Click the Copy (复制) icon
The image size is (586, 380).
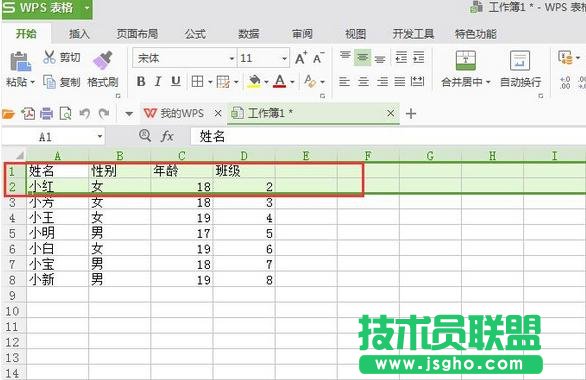(x=49, y=81)
